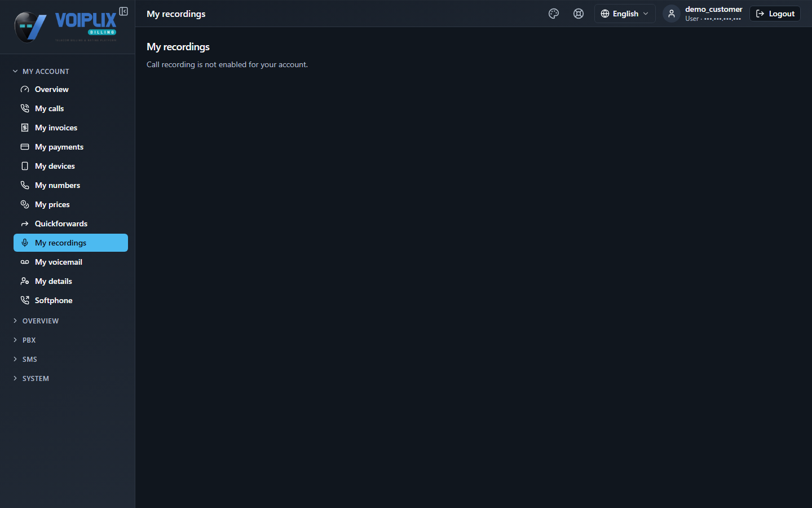Click the My devices icon
812x508 pixels.
25,166
